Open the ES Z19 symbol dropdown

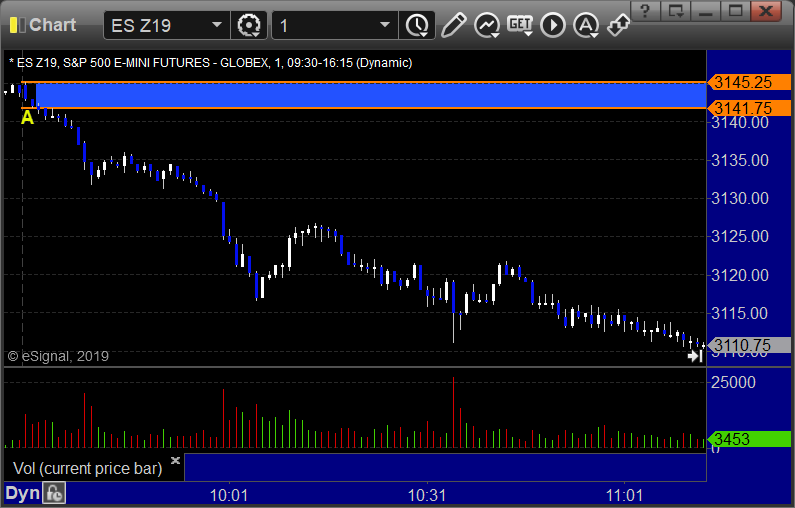click(216, 25)
